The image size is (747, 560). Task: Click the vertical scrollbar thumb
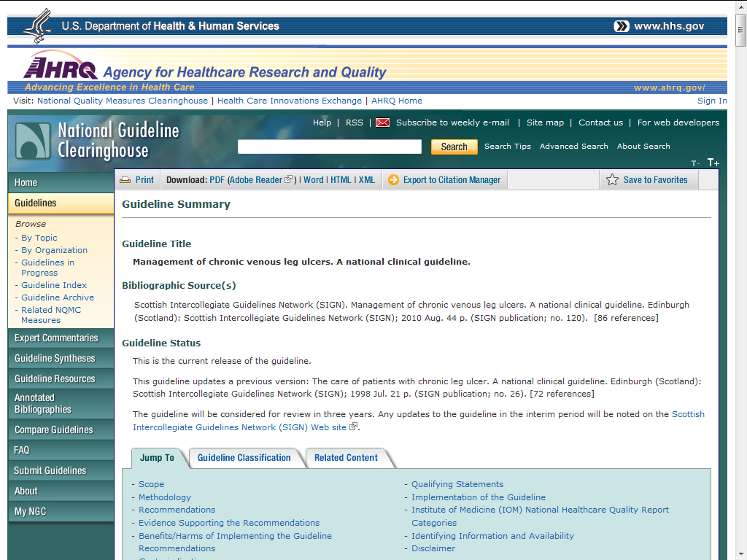[x=740, y=29]
